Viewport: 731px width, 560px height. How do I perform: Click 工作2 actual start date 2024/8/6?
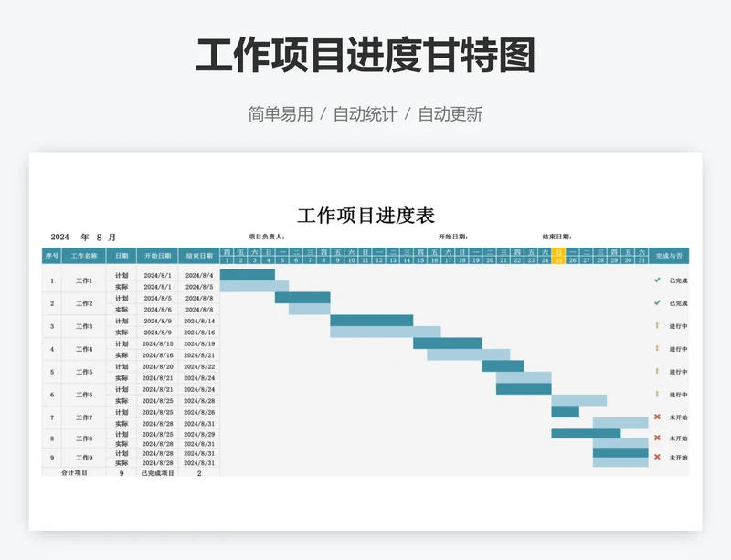157,310
